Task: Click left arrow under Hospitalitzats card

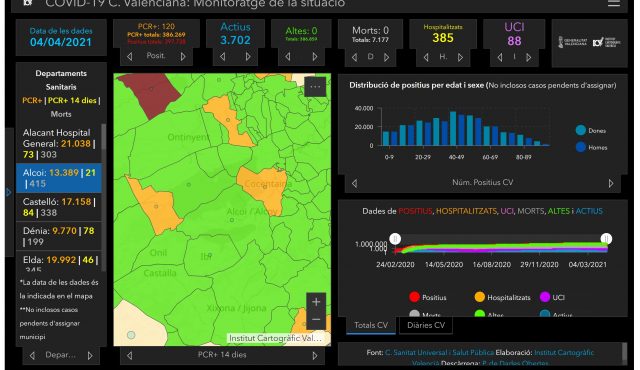Action: point(426,58)
